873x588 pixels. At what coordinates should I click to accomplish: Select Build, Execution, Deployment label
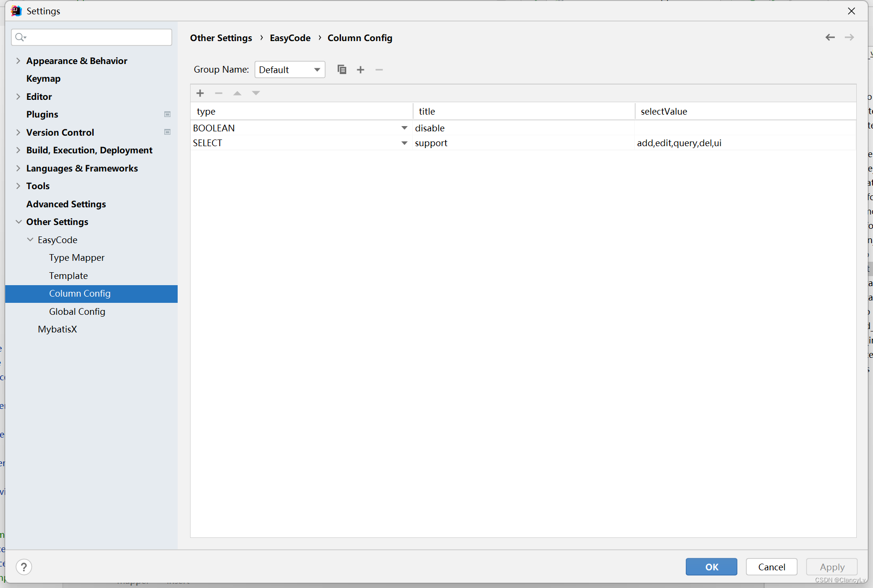[x=89, y=150]
